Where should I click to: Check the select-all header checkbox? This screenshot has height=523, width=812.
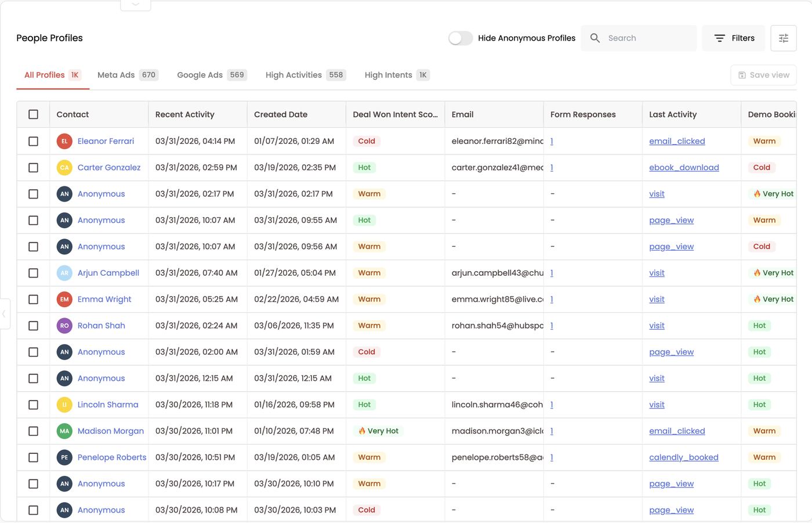pos(33,114)
